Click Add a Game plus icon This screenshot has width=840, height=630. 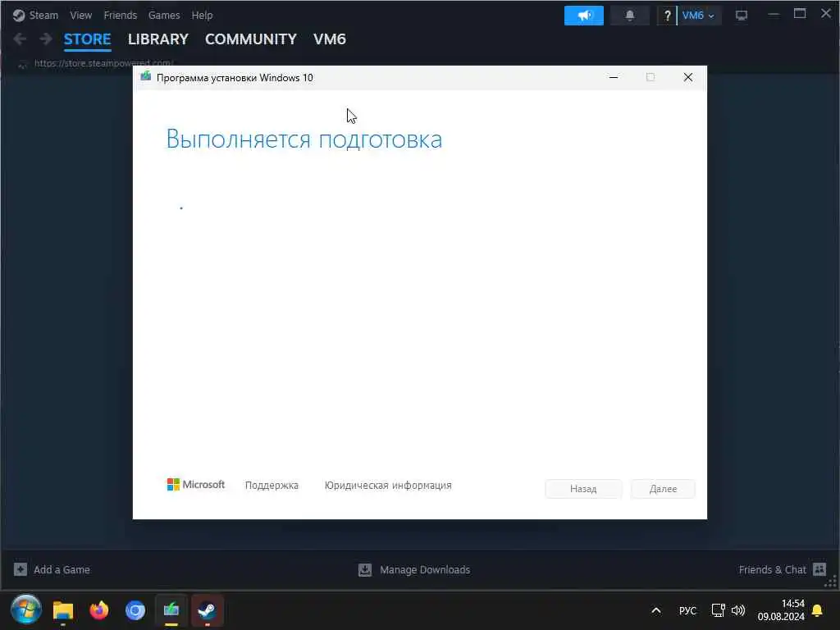coord(21,569)
